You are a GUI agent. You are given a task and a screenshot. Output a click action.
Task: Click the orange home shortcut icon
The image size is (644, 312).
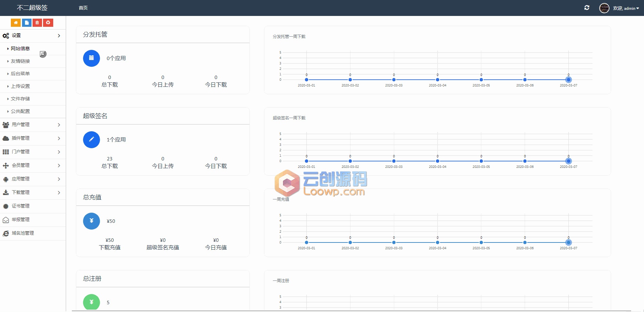point(16,23)
